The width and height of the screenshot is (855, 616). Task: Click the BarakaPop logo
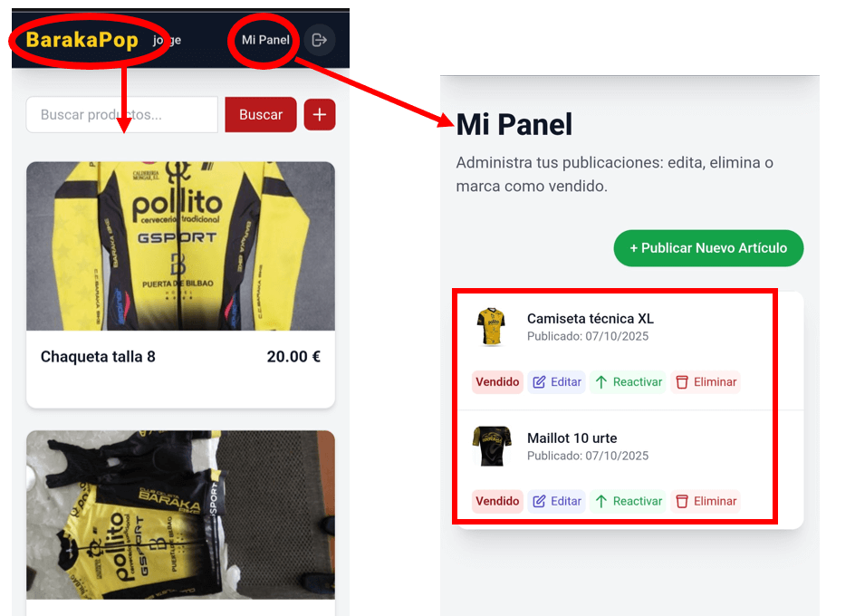(82, 40)
